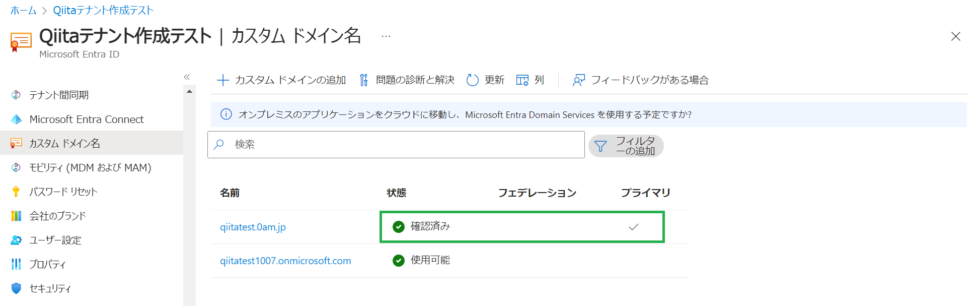Click 使用可能 status text
Image resolution: width=980 pixels, height=306 pixels.
(x=430, y=260)
